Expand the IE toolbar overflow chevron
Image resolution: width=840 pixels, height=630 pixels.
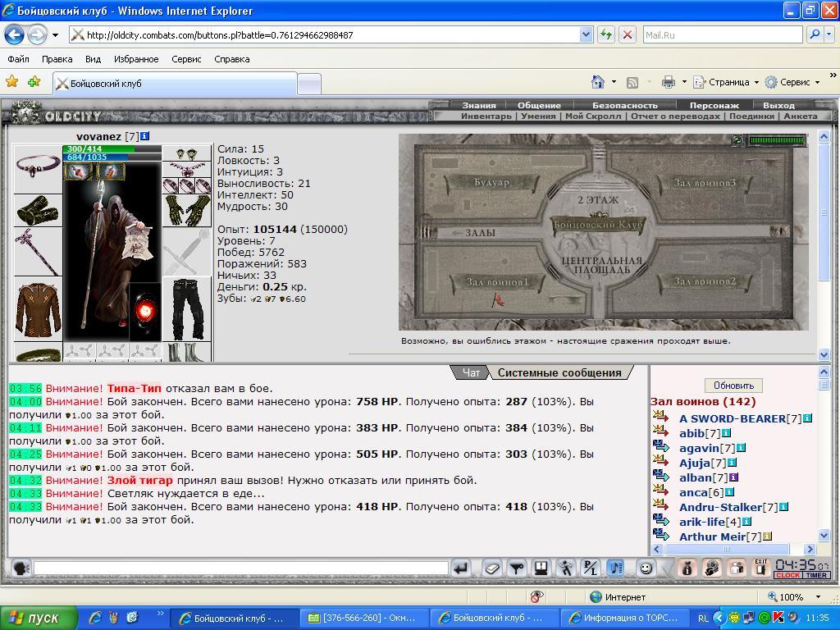point(833,75)
